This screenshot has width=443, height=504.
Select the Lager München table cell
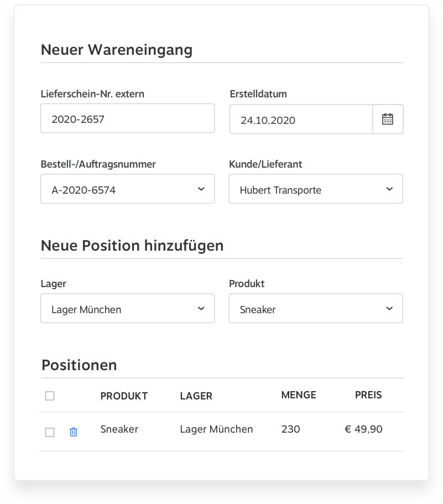[216, 429]
